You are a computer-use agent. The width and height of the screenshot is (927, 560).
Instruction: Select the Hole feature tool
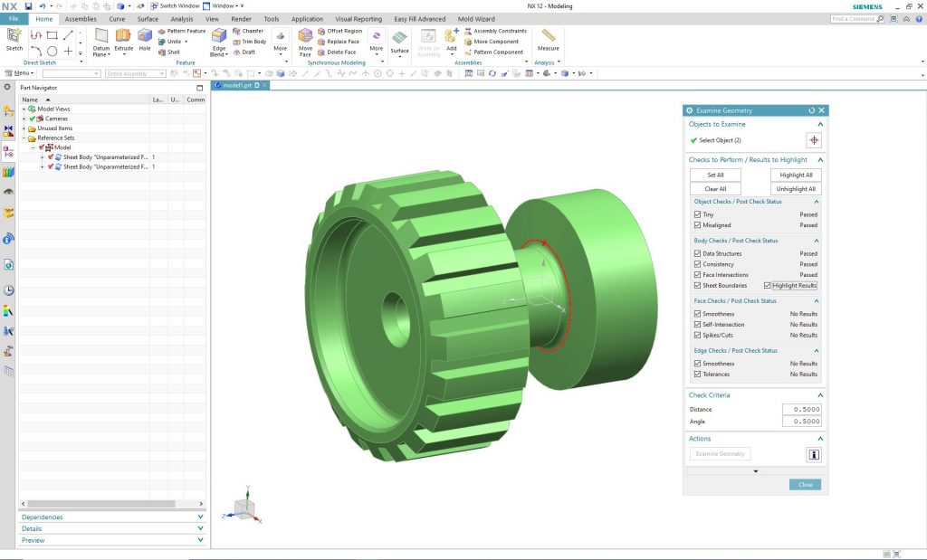coord(145,36)
